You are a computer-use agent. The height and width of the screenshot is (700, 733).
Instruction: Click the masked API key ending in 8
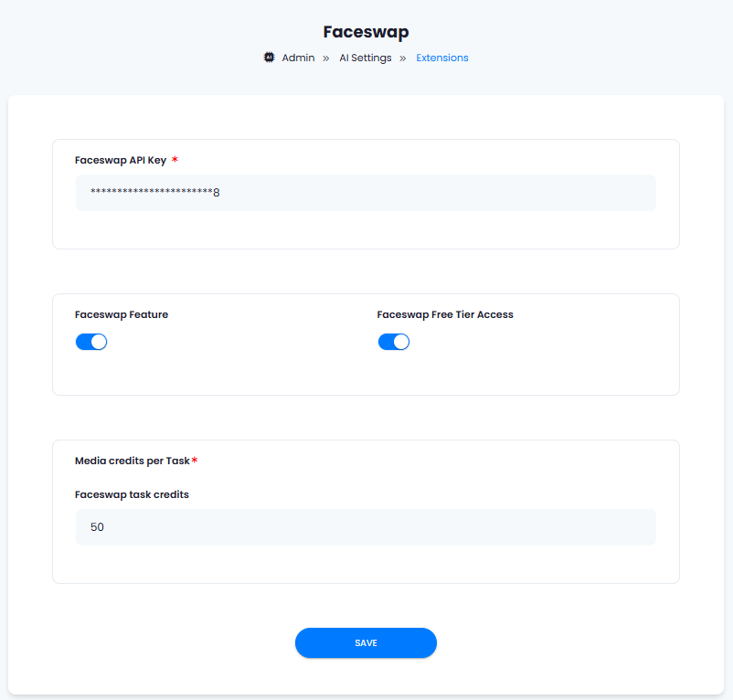(x=155, y=192)
